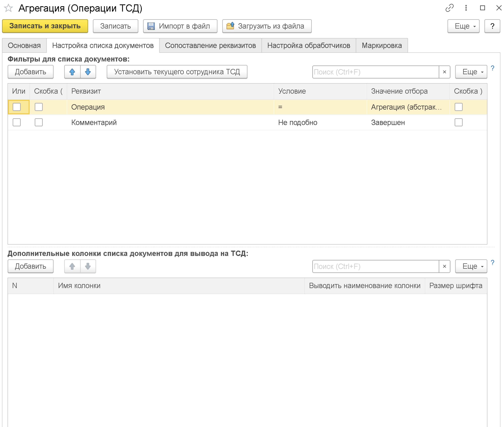This screenshot has width=504, height=427.
Task: Clear the additional columns search field
Action: [444, 266]
